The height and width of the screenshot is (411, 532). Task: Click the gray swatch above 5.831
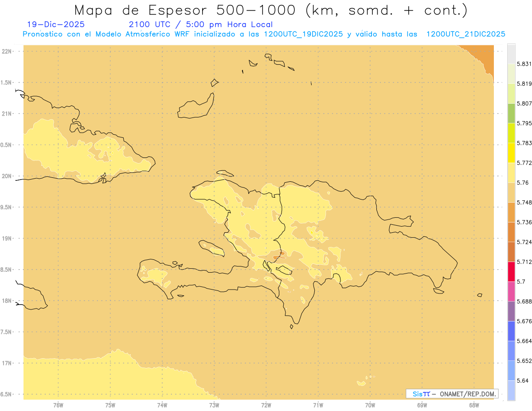click(511, 54)
